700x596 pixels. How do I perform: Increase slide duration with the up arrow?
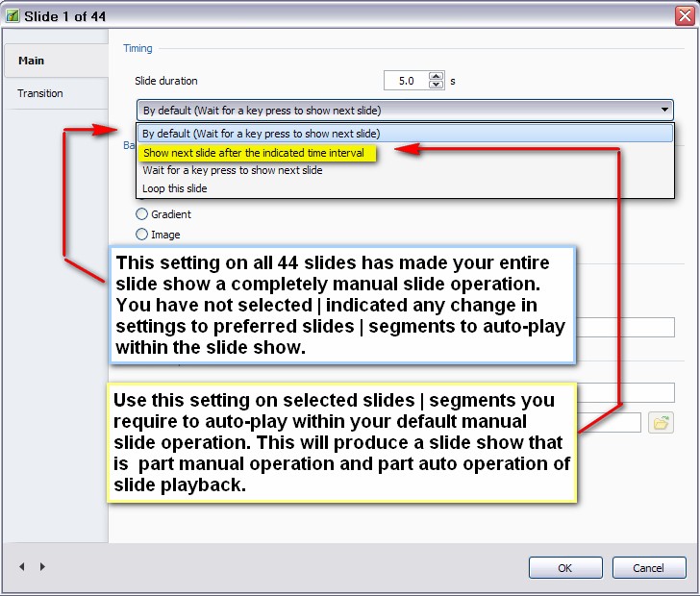[437, 77]
